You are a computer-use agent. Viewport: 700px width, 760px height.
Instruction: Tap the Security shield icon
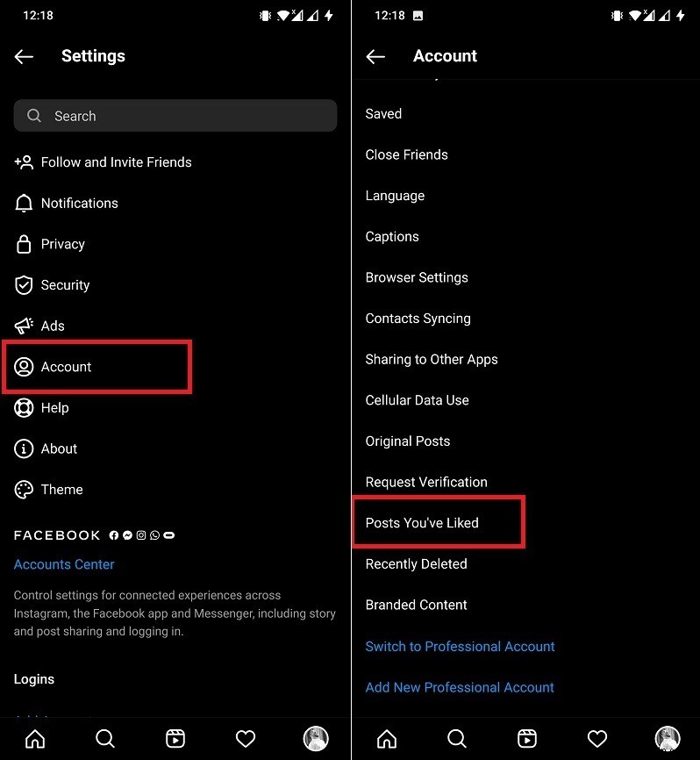(24, 285)
